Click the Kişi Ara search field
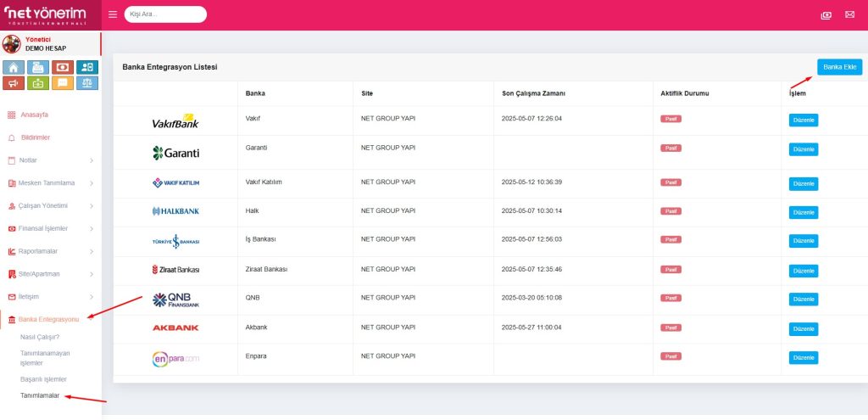868x420 pixels. (165, 14)
